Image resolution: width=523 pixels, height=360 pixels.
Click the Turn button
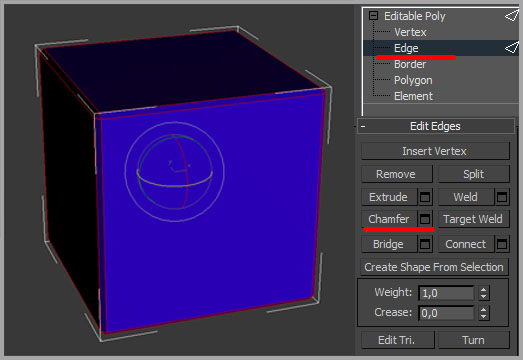474,340
